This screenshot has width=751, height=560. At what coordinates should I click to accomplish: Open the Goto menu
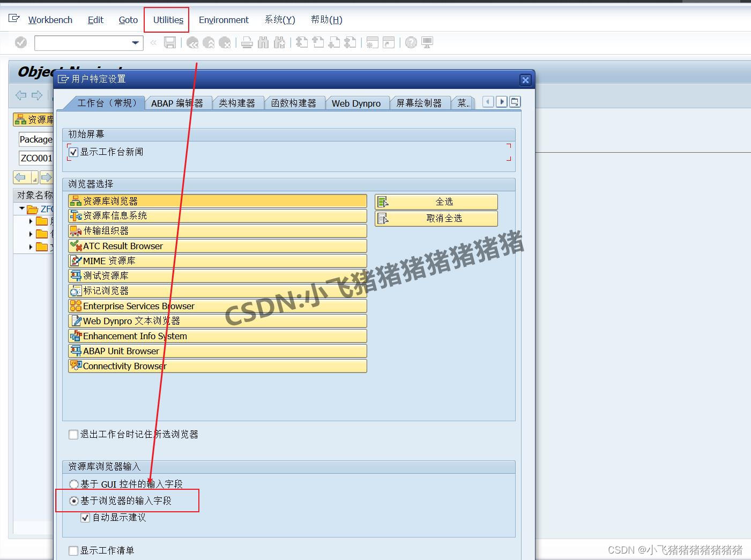click(x=128, y=20)
